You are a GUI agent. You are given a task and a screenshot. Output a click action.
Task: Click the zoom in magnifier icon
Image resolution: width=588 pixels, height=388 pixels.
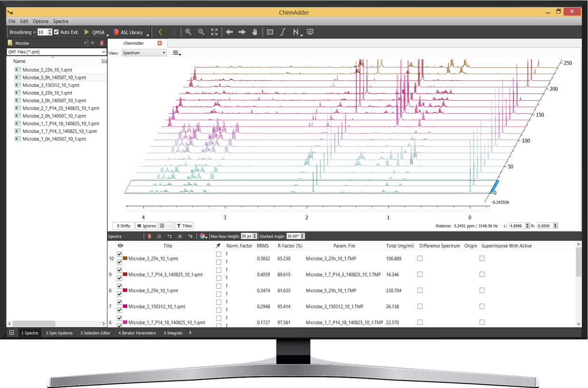coord(188,32)
